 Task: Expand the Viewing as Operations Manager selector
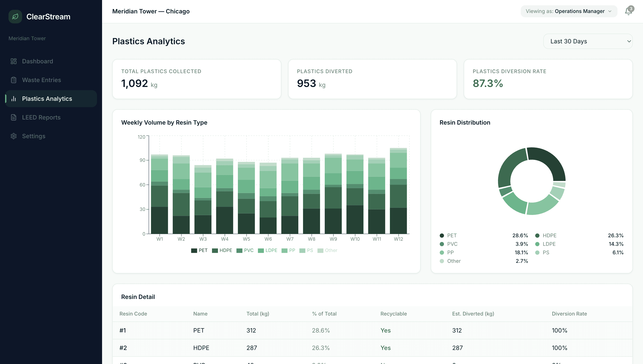tap(569, 11)
